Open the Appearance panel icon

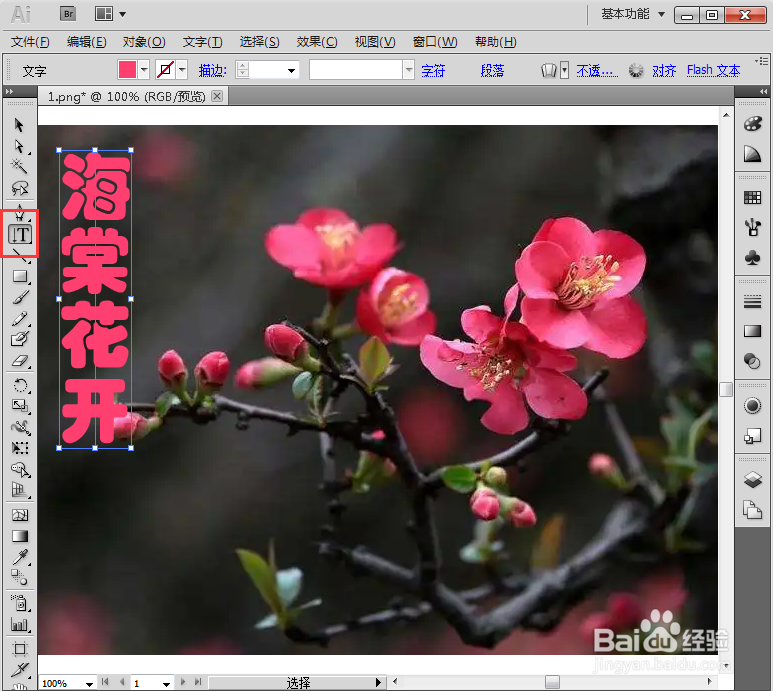pos(752,406)
